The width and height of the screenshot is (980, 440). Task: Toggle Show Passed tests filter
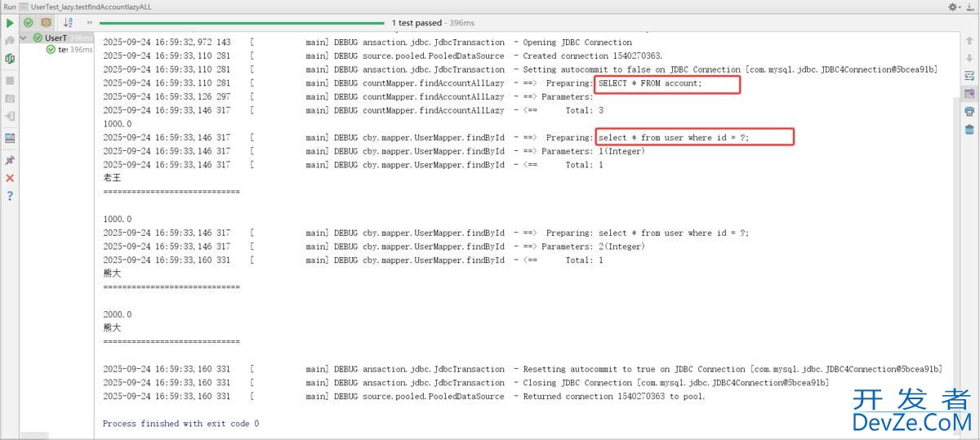(29, 23)
